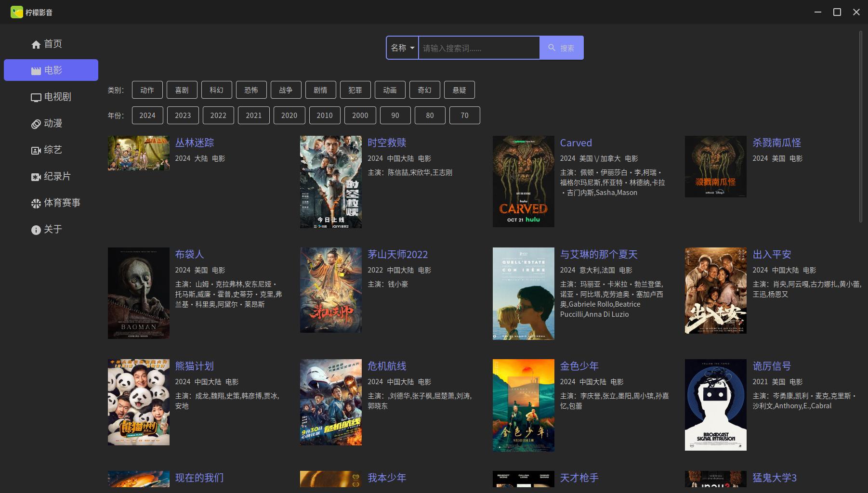This screenshot has height=493, width=868.
Task: Select the 70 decade filter
Action: click(465, 116)
